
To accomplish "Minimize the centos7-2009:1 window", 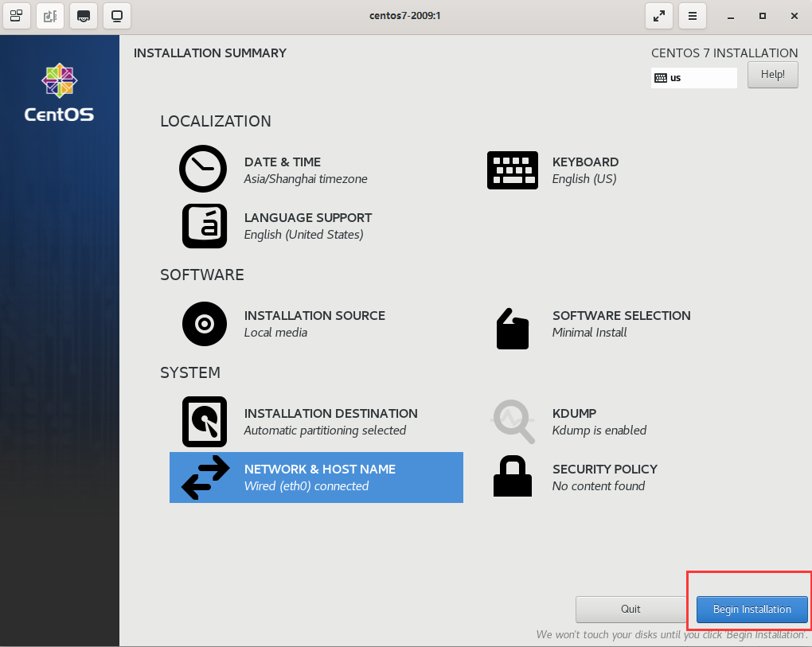I will click(731, 17).
